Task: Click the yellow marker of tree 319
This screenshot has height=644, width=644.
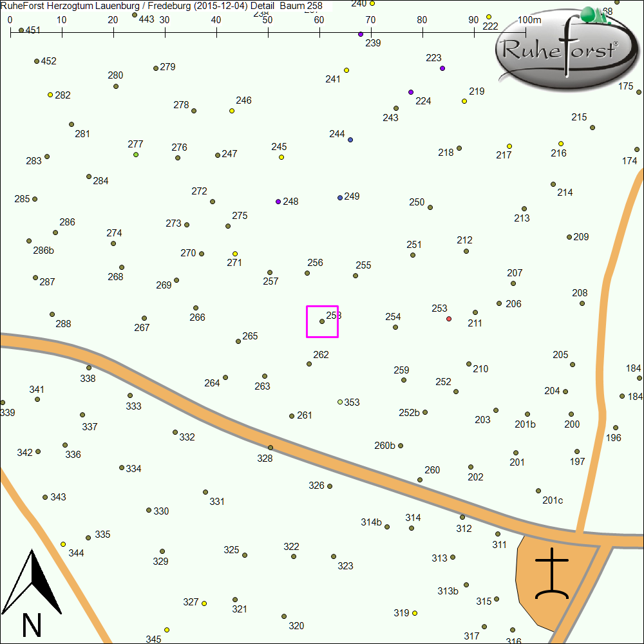Action: tap(415, 613)
